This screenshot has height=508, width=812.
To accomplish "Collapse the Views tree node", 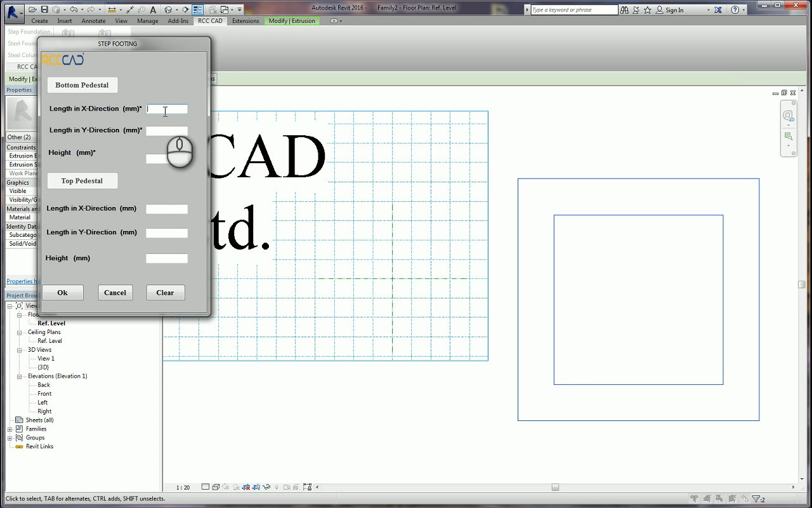I will click(10, 306).
